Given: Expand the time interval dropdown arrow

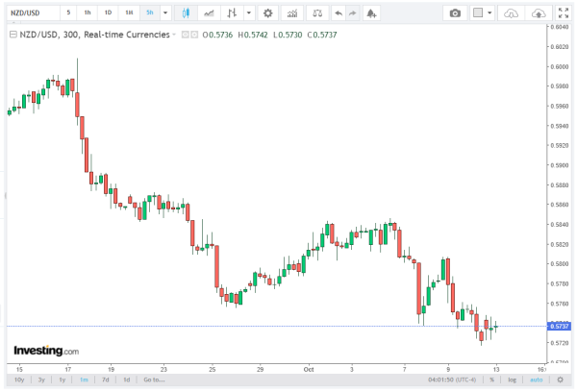Looking at the screenshot, I should pyautogui.click(x=165, y=13).
